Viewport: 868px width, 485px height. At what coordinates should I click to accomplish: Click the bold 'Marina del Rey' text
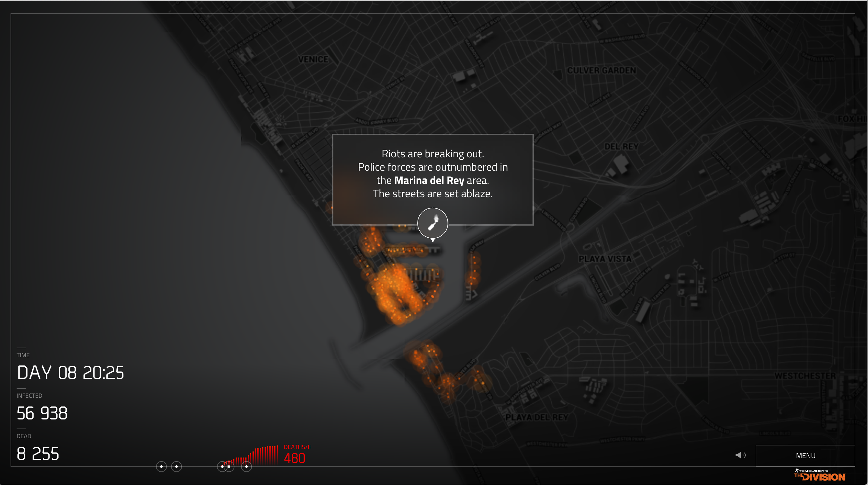[429, 181]
